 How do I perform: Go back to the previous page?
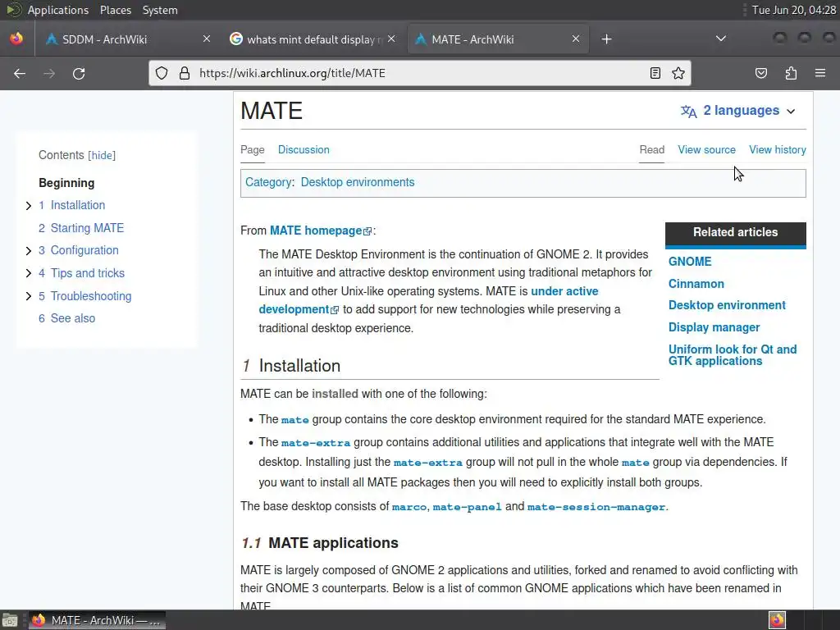(x=20, y=73)
